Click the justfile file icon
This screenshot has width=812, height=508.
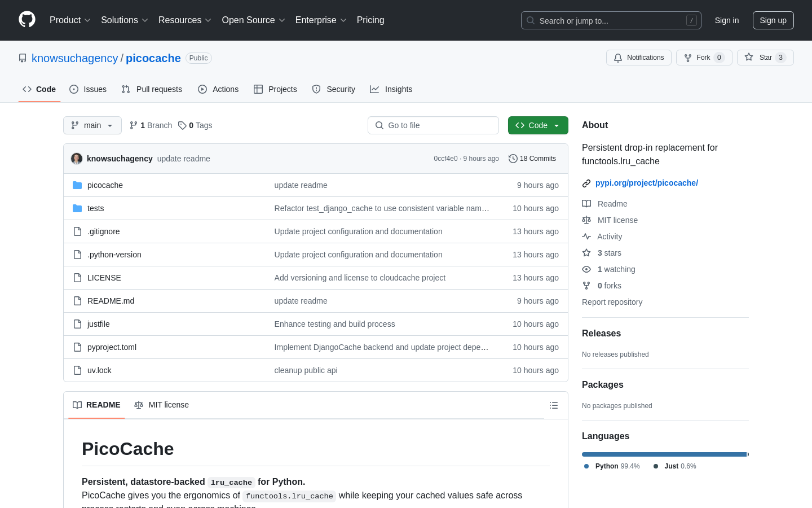[x=77, y=324]
